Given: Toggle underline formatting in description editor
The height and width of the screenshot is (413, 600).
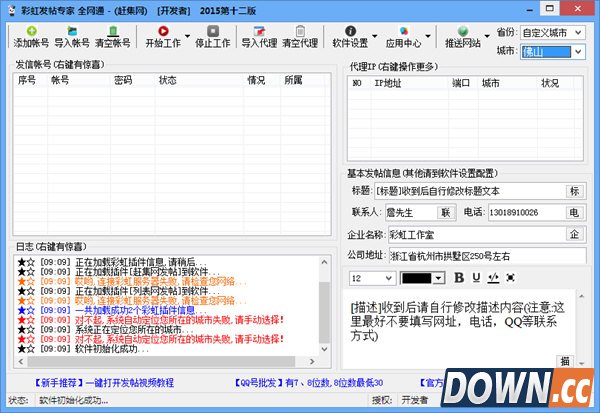Looking at the screenshot, I should point(476,278).
